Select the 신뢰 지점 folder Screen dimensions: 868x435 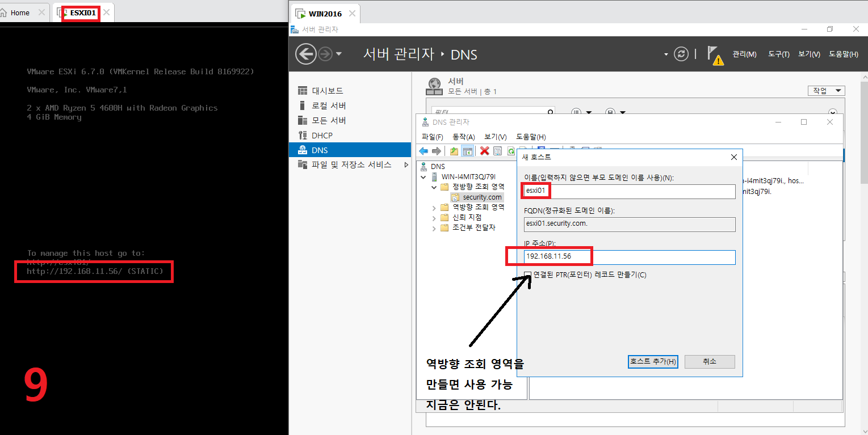pyautogui.click(x=467, y=217)
